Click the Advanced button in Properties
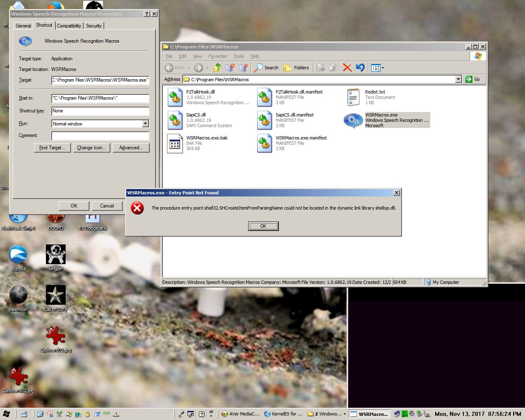The image size is (525, 420). [x=131, y=148]
